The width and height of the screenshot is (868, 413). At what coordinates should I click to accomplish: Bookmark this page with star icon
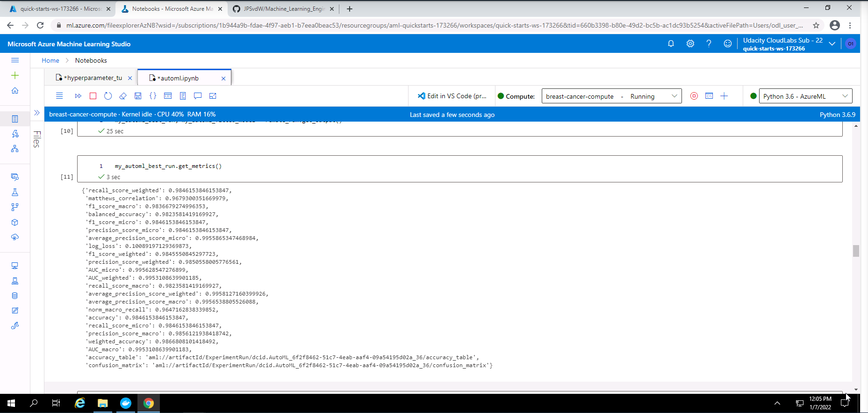click(816, 25)
